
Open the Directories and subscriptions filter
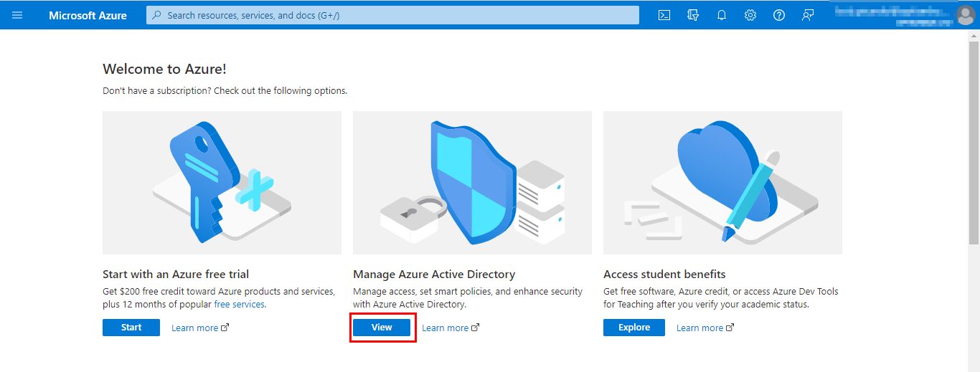point(693,15)
